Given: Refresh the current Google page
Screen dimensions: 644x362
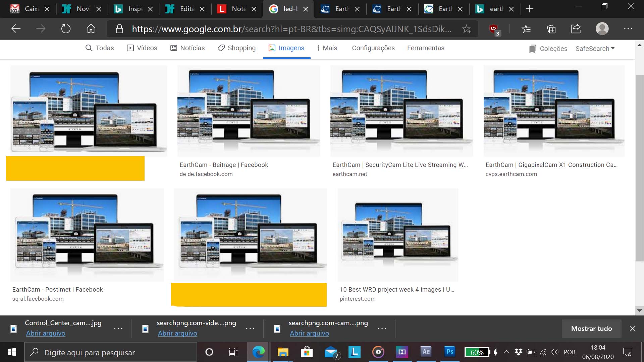Looking at the screenshot, I should coord(66,29).
